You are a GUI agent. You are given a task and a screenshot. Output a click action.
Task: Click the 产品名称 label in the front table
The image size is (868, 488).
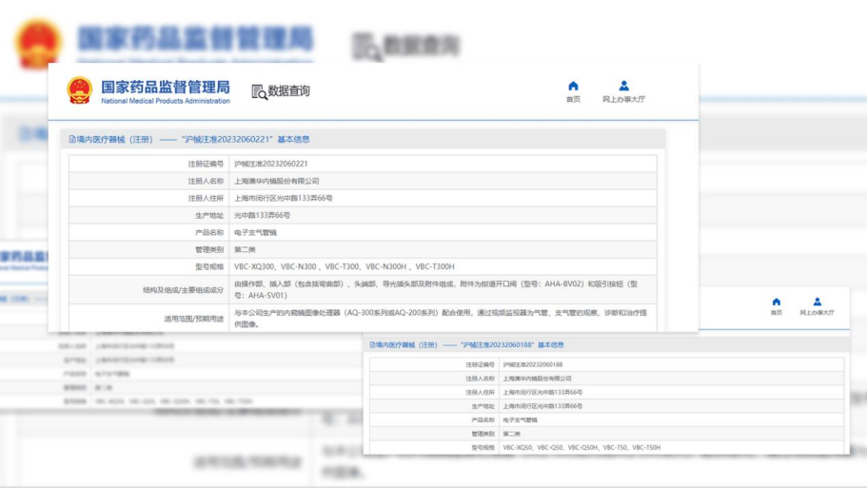(x=209, y=232)
